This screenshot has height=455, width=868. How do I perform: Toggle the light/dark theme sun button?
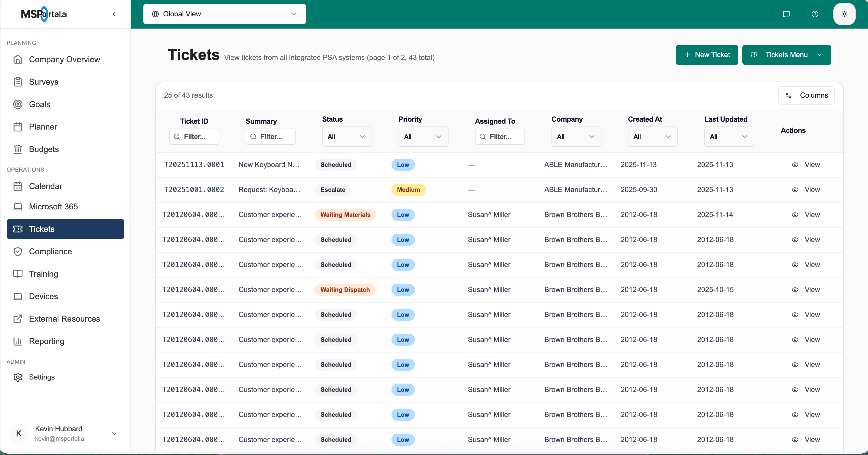tap(844, 14)
